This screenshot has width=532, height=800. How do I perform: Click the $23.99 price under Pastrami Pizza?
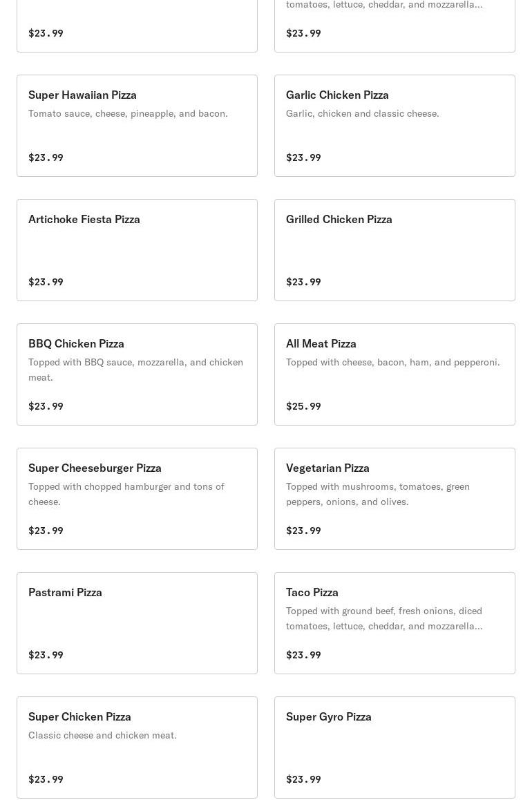[46, 655]
